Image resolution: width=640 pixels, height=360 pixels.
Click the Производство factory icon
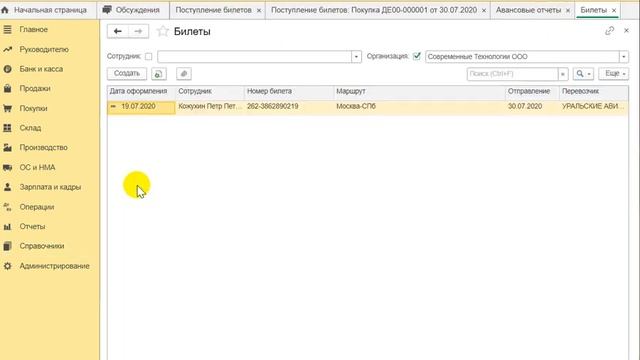click(x=7, y=147)
